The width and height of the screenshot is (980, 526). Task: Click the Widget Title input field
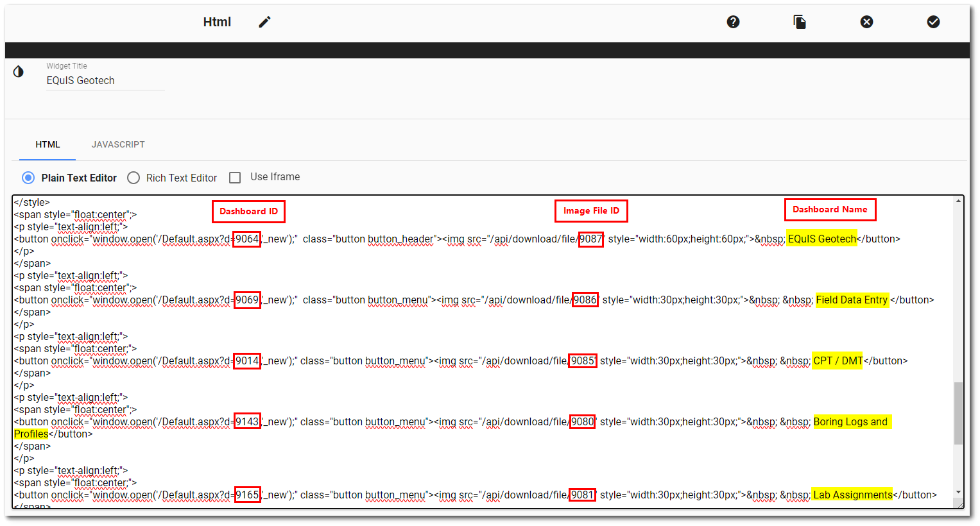pos(105,81)
